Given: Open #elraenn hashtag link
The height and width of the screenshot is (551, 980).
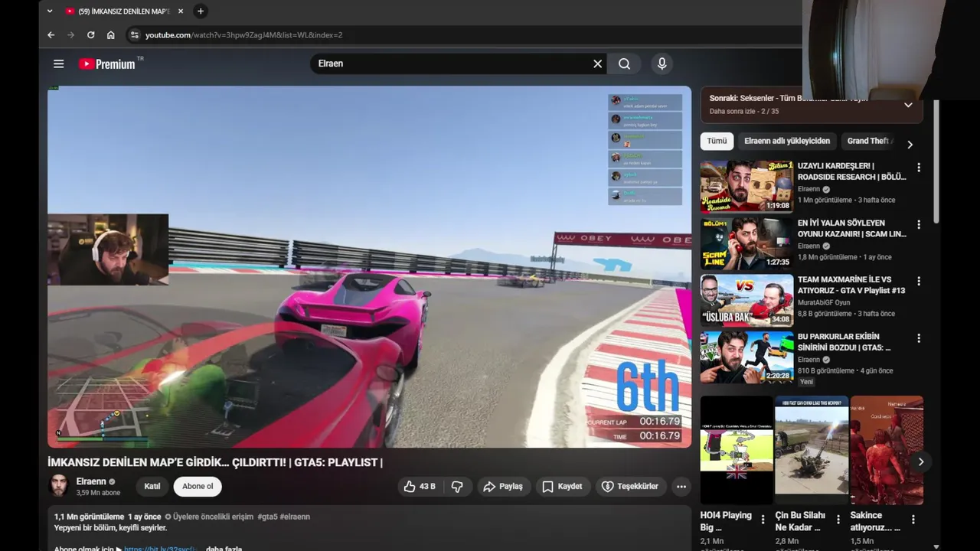Looking at the screenshot, I should 295,517.
